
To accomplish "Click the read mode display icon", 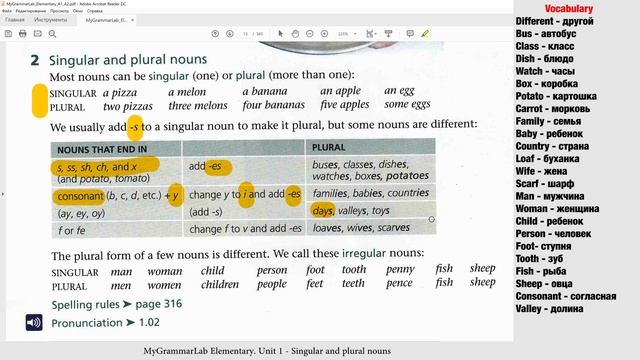I will tap(389, 34).
